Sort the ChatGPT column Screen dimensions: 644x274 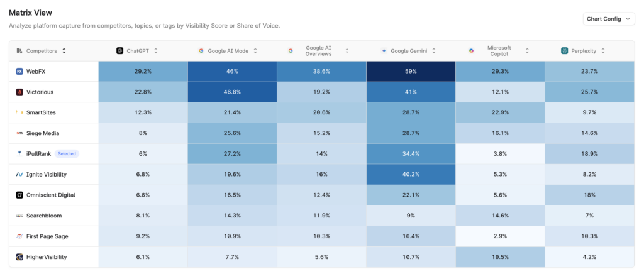[156, 50]
